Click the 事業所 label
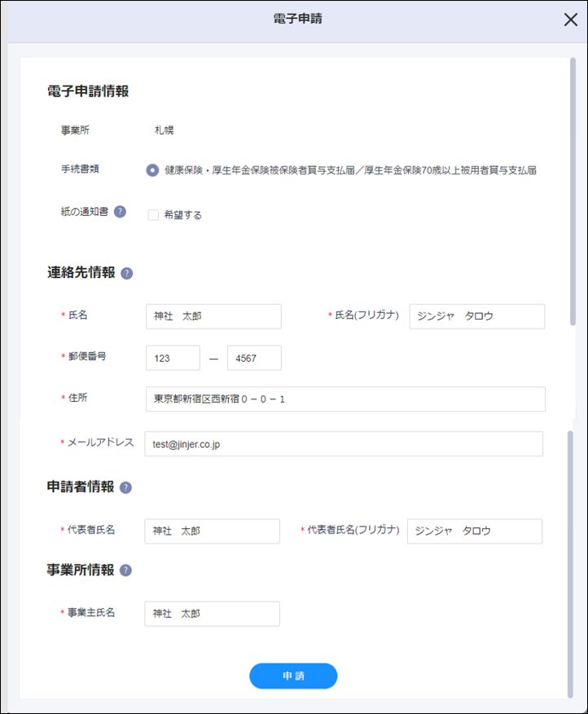The height and width of the screenshot is (714, 588). point(75,130)
